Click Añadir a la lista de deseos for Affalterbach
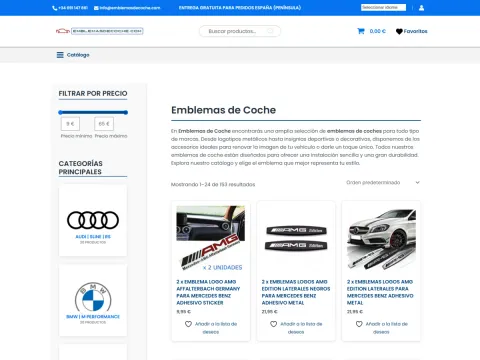This screenshot has height=360, width=480. [216, 328]
